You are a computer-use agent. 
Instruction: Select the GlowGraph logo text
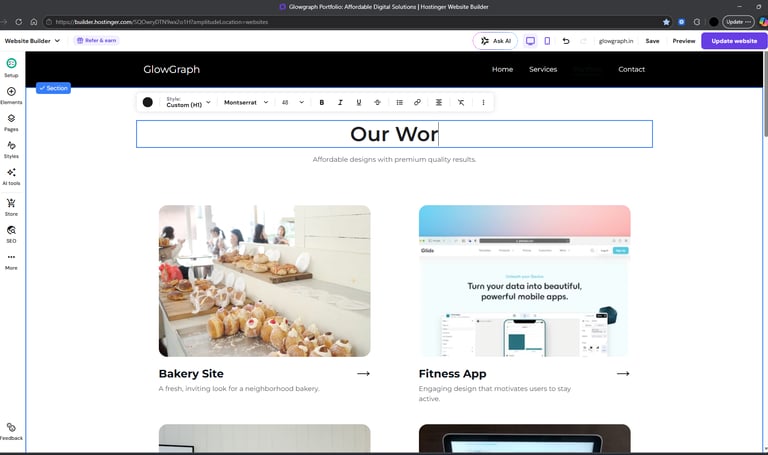pyautogui.click(x=171, y=70)
